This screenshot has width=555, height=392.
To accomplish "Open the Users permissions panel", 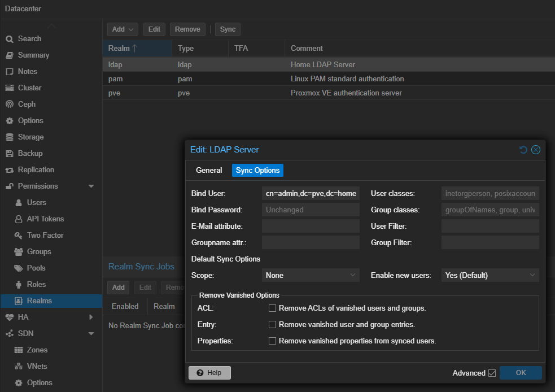I will click(x=35, y=202).
